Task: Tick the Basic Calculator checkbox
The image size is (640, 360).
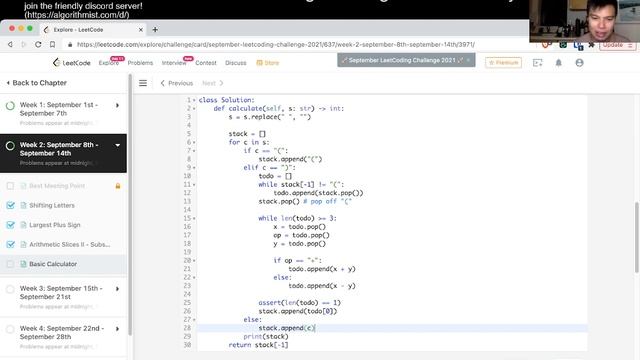Action: pos(10,264)
